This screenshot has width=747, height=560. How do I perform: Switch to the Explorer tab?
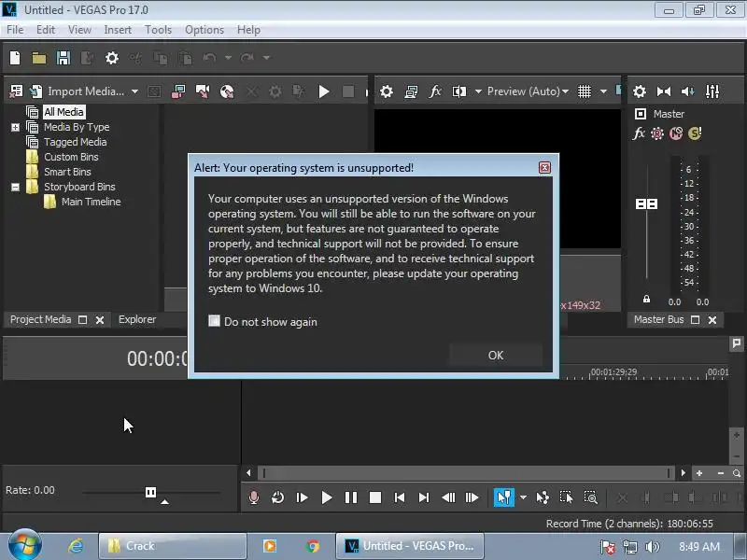click(x=137, y=319)
